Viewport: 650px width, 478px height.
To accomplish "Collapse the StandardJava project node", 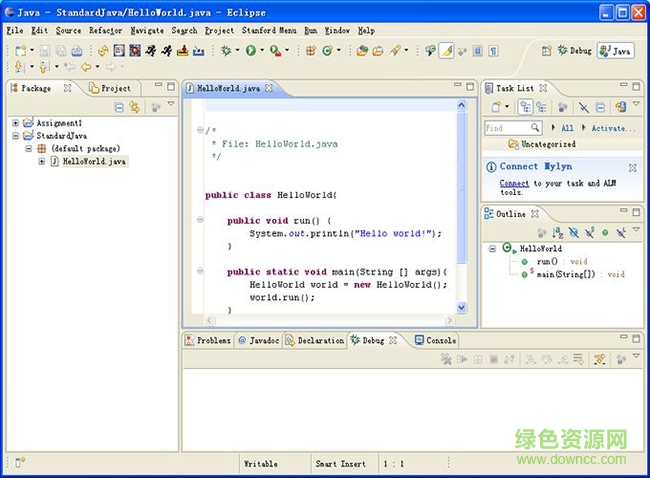I will pos(16,135).
